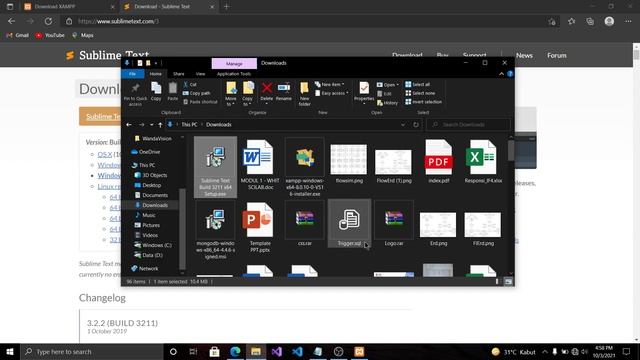Viewport: 640px width, 360px height.
Task: Select the xampp-windows installer file
Action: point(304,167)
